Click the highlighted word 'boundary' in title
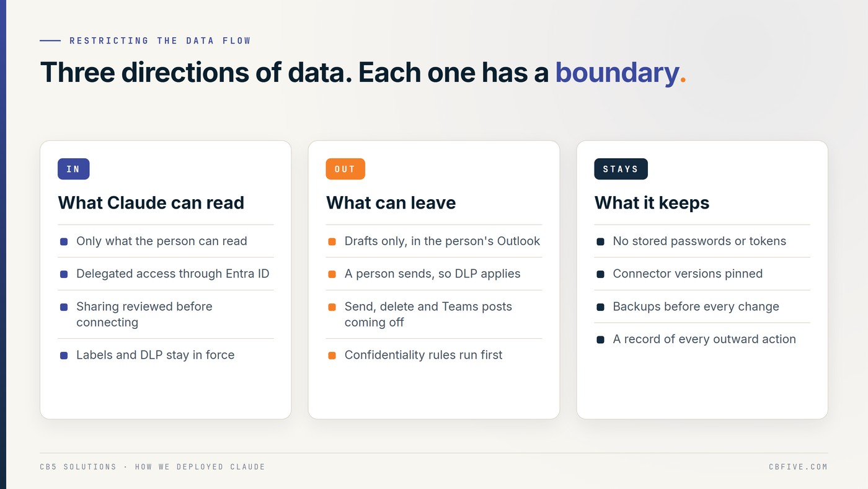The width and height of the screenshot is (868, 489). click(x=617, y=73)
